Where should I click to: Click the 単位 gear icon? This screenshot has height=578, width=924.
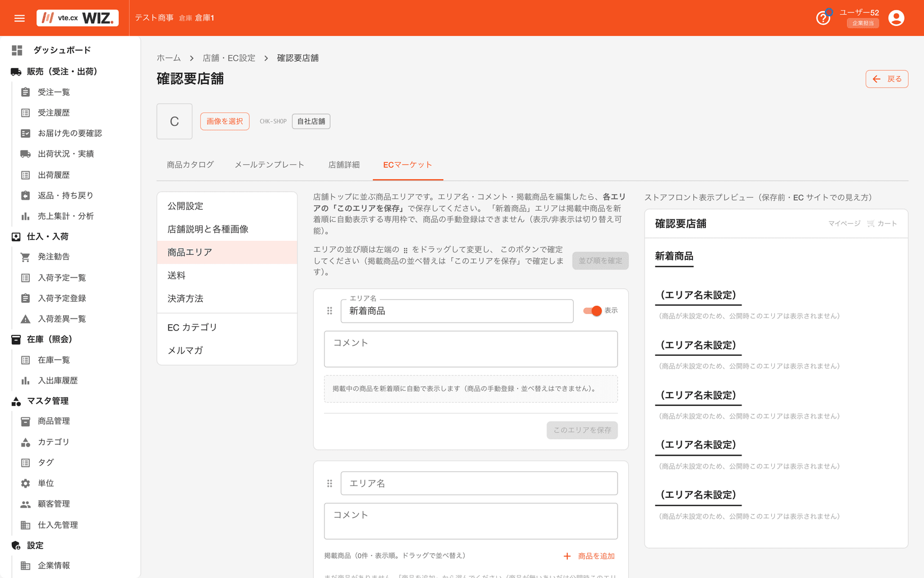(25, 483)
